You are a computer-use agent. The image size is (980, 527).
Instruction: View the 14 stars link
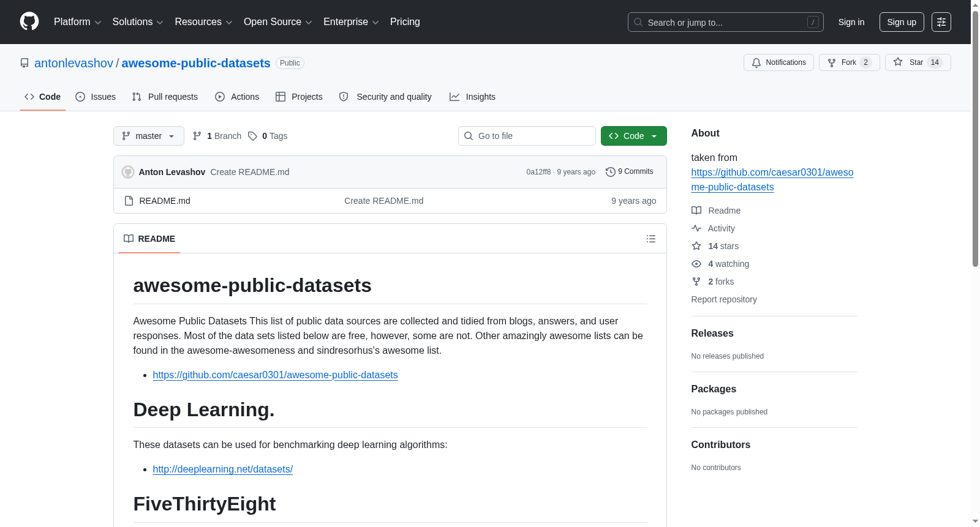click(715, 246)
